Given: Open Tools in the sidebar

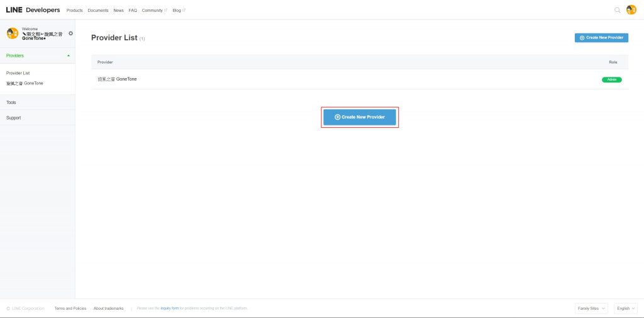Looking at the screenshot, I should tap(11, 102).
